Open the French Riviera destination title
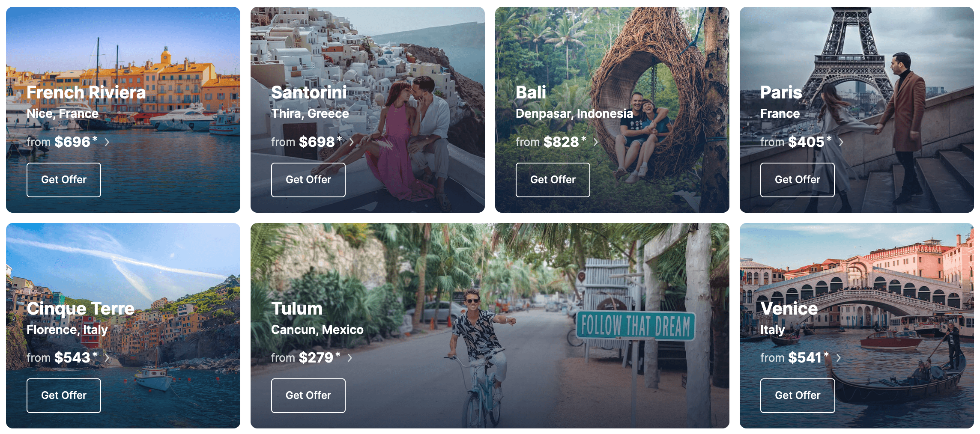 pyautogui.click(x=86, y=92)
